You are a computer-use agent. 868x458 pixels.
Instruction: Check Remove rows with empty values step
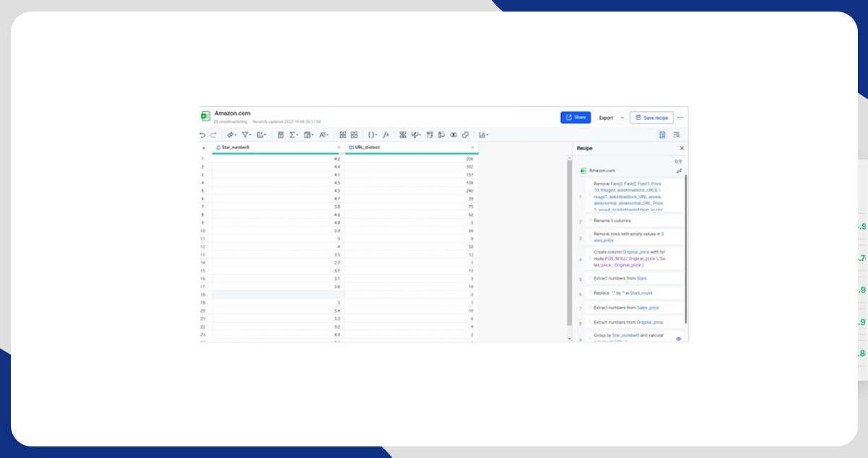(590, 237)
